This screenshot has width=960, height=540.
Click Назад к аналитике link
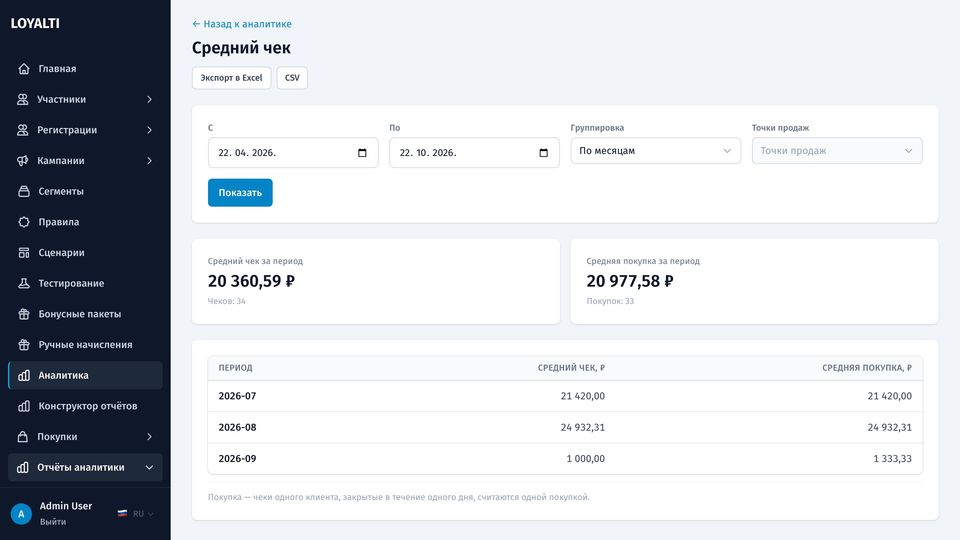coord(242,24)
